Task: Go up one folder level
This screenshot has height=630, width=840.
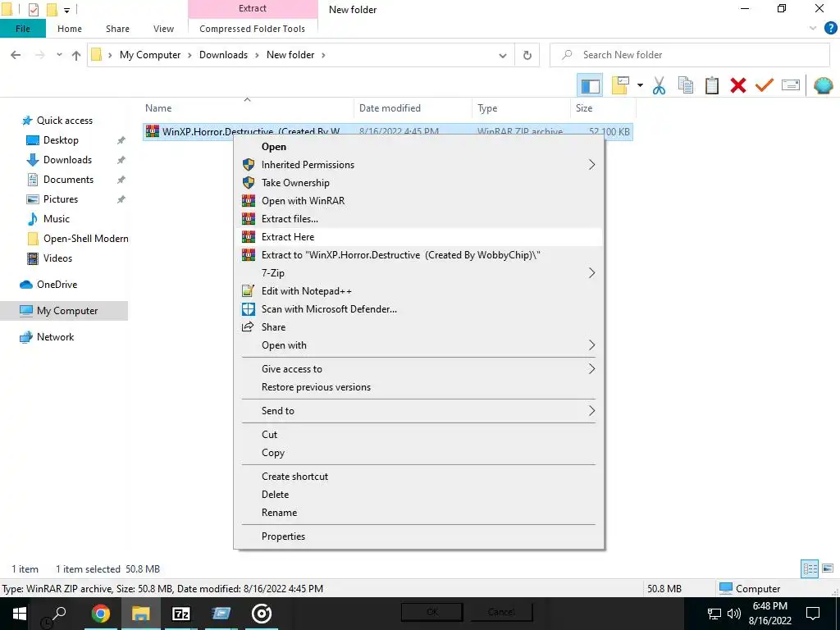Action: click(x=76, y=55)
